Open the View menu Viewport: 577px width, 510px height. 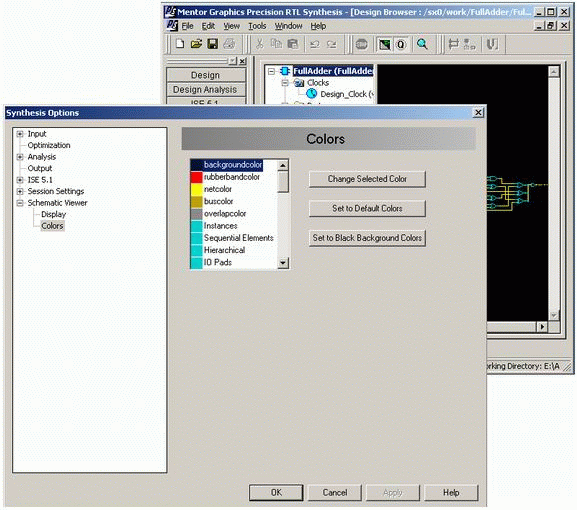coord(231,26)
